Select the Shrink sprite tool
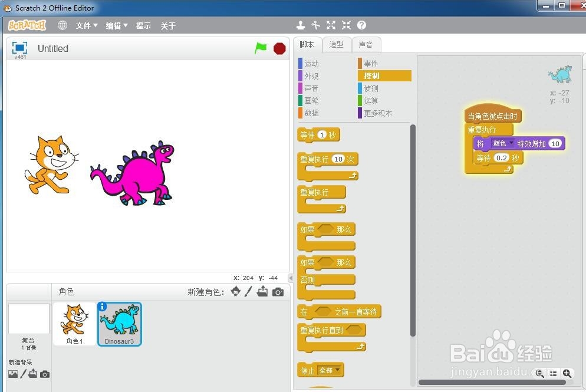Screen dimensions: 586x392 coord(347,25)
